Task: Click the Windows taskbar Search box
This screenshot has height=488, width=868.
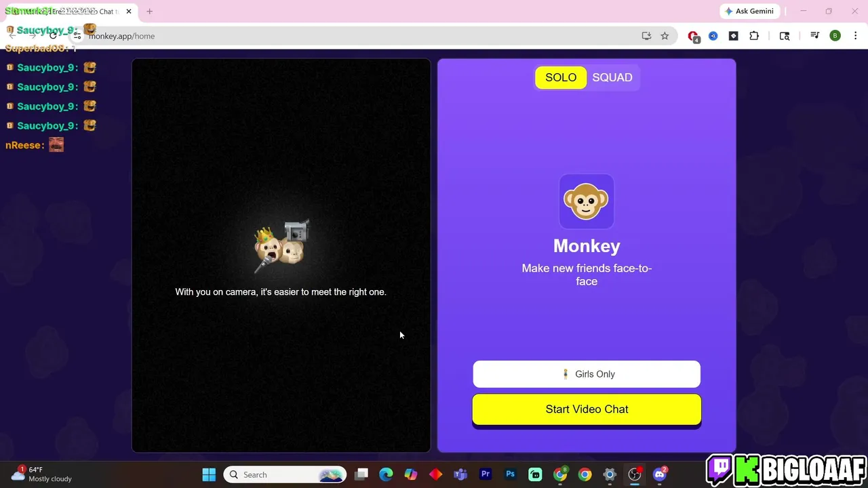Action: click(285, 474)
